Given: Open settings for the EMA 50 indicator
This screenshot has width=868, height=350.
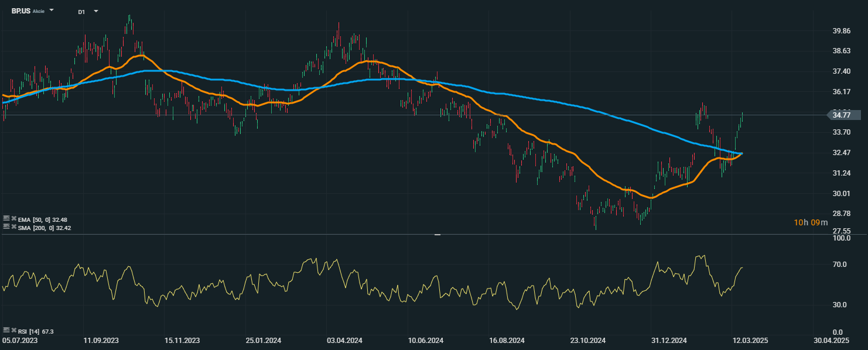Looking at the screenshot, I should click(x=6, y=219).
